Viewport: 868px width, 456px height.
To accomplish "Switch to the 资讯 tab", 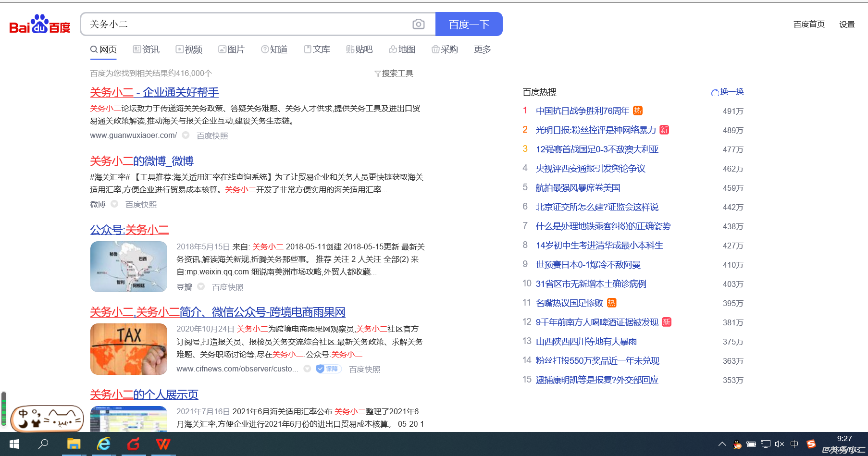I will pyautogui.click(x=146, y=49).
